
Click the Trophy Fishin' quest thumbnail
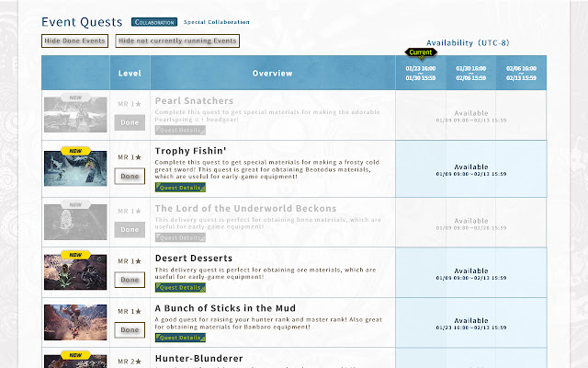tap(75, 168)
